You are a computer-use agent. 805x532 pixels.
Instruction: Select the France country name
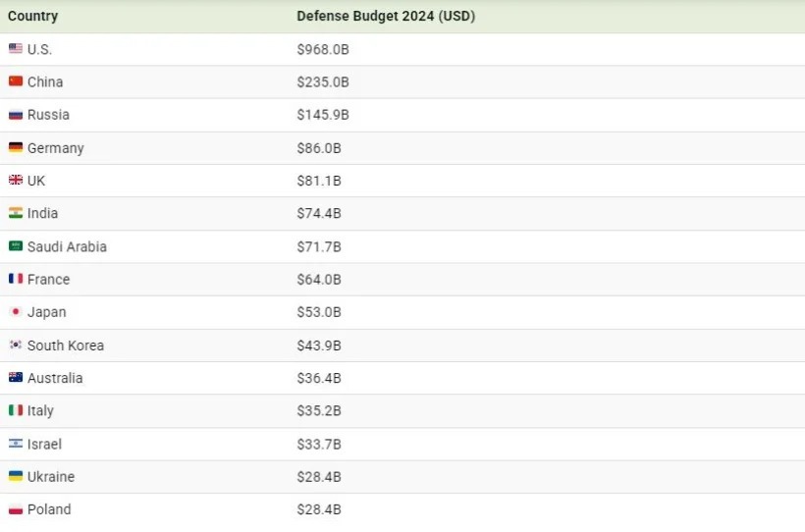48,280
